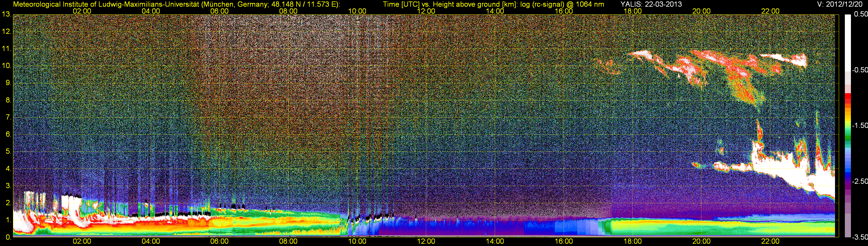Screen dimensions: 868x246
Task: Click the '04:00' label on the top time axis
Action: tap(151, 11)
